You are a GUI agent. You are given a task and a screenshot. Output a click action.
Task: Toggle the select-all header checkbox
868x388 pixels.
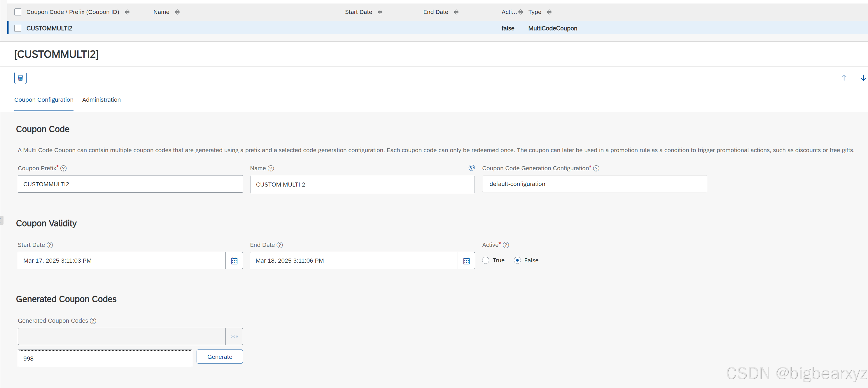pos(18,12)
